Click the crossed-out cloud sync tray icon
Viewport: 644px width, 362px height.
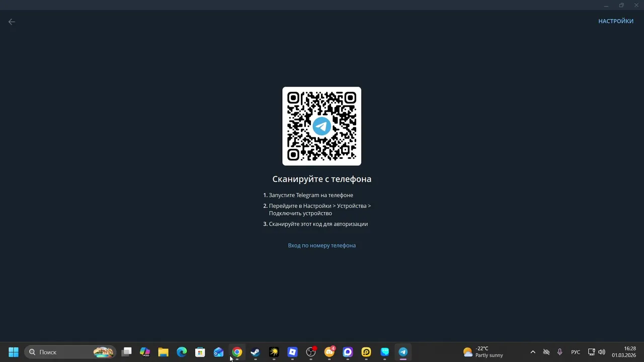click(x=546, y=352)
